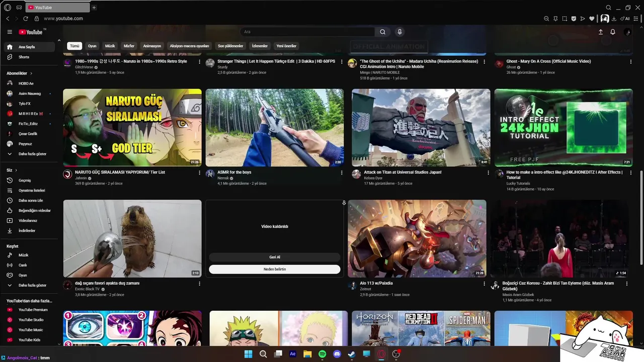
Task: Click the YouTube logo
Action: 31,32
